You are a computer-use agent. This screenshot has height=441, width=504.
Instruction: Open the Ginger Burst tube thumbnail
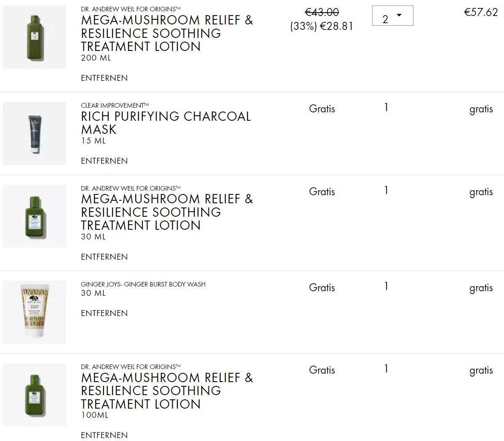coord(35,312)
